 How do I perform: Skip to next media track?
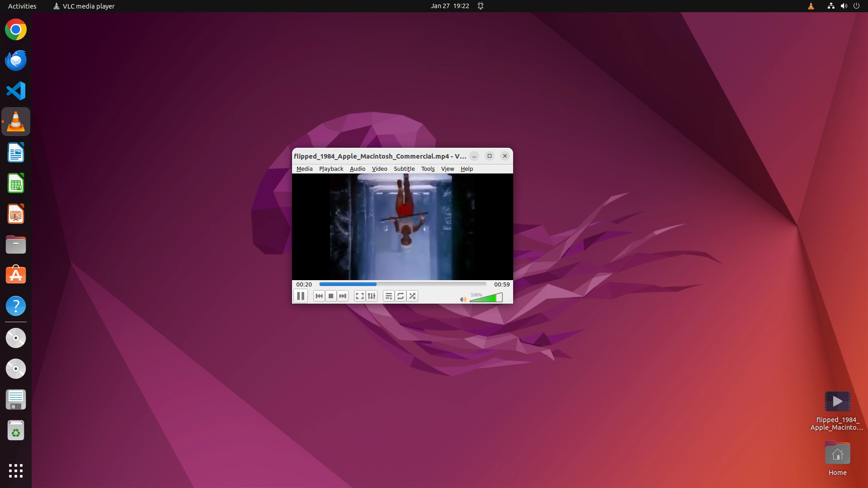(343, 296)
